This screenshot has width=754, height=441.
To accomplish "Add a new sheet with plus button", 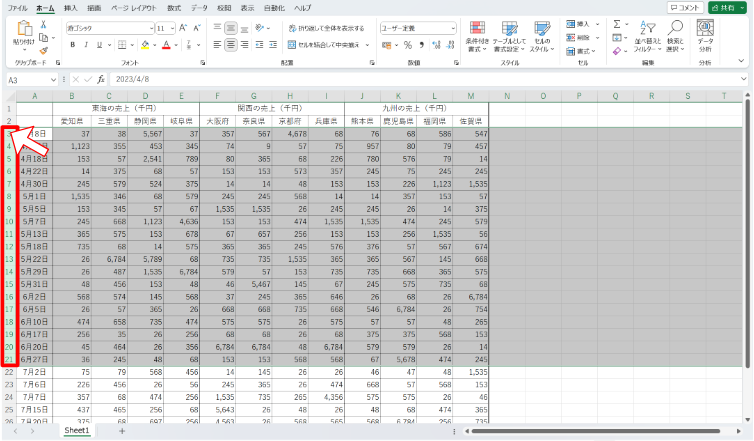I will (x=122, y=431).
